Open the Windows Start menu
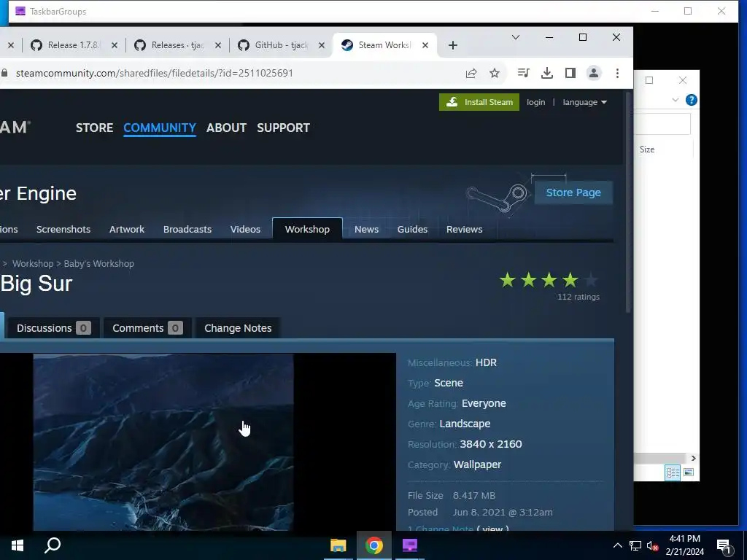The height and width of the screenshot is (560, 747). (18, 545)
